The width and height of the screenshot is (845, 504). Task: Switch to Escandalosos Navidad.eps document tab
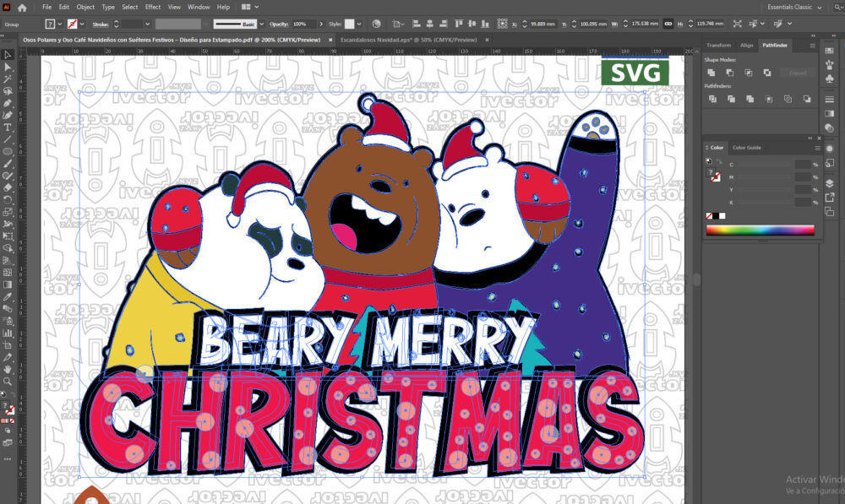[408, 40]
